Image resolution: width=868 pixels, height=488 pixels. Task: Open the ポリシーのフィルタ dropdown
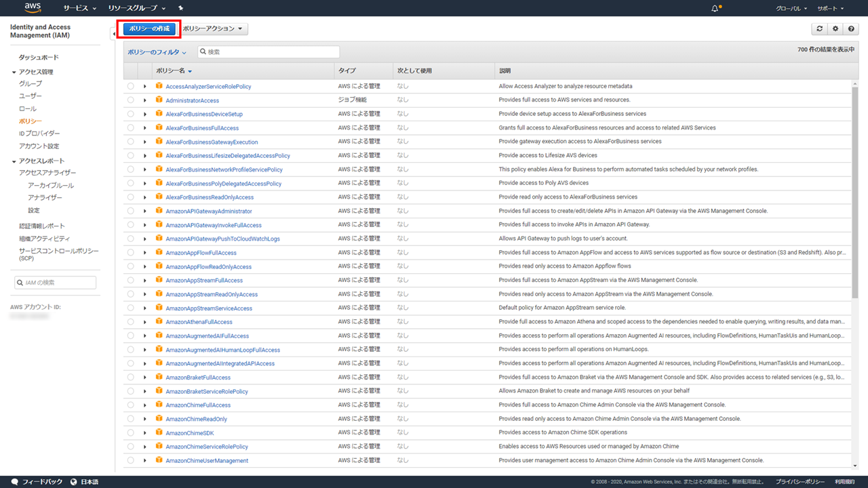157,52
